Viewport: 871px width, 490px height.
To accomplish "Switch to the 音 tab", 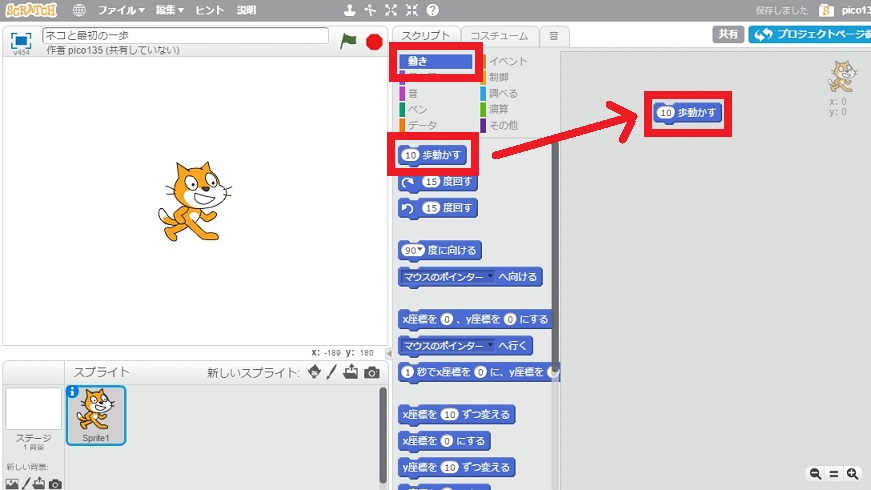I will click(554, 36).
